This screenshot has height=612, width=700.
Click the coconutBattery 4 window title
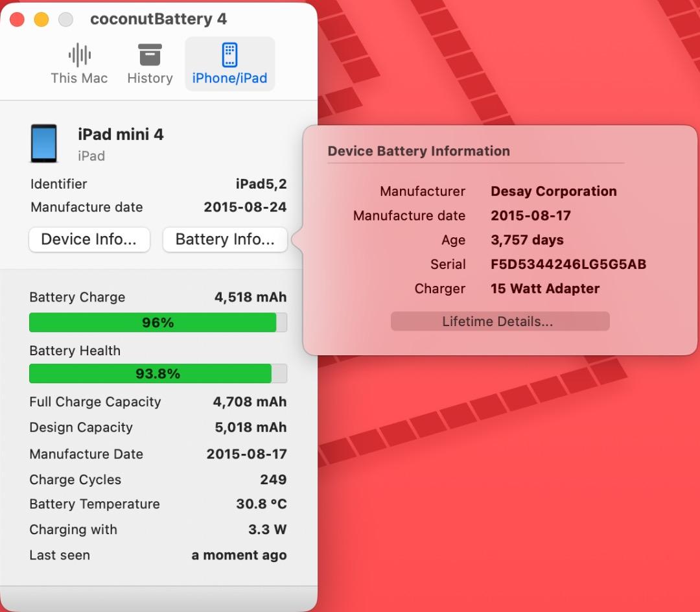coord(159,19)
